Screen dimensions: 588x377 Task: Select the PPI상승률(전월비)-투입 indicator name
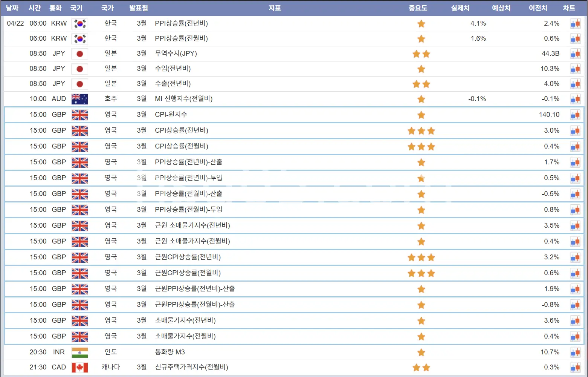point(188,210)
